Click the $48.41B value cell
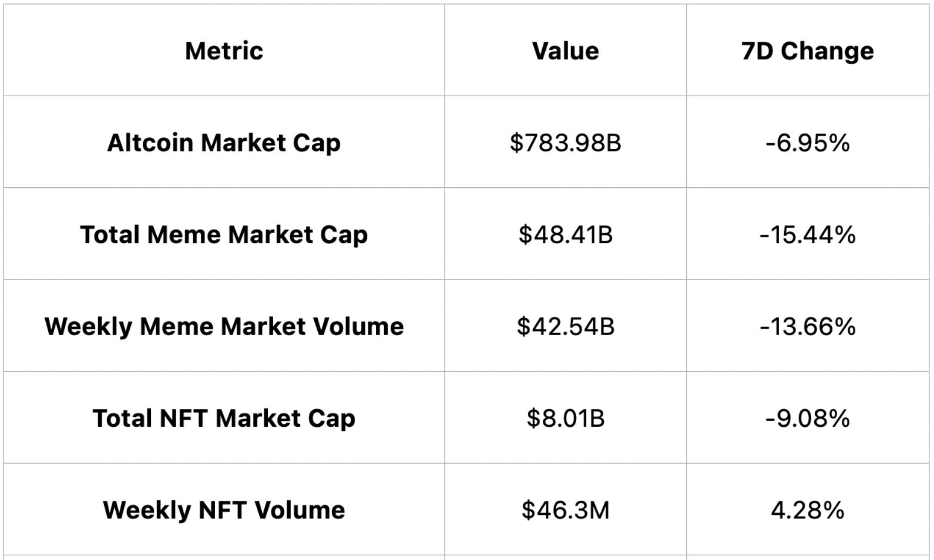934x560 pixels. point(565,234)
